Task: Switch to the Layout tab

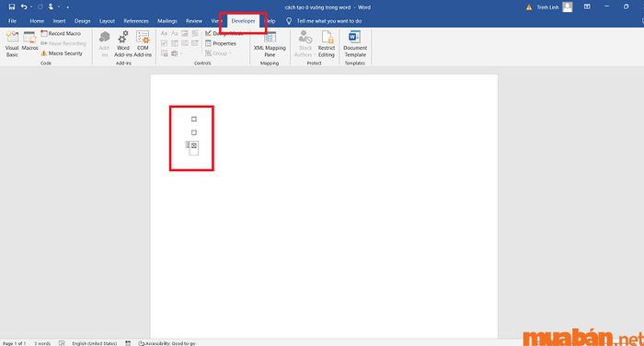Action: point(107,20)
